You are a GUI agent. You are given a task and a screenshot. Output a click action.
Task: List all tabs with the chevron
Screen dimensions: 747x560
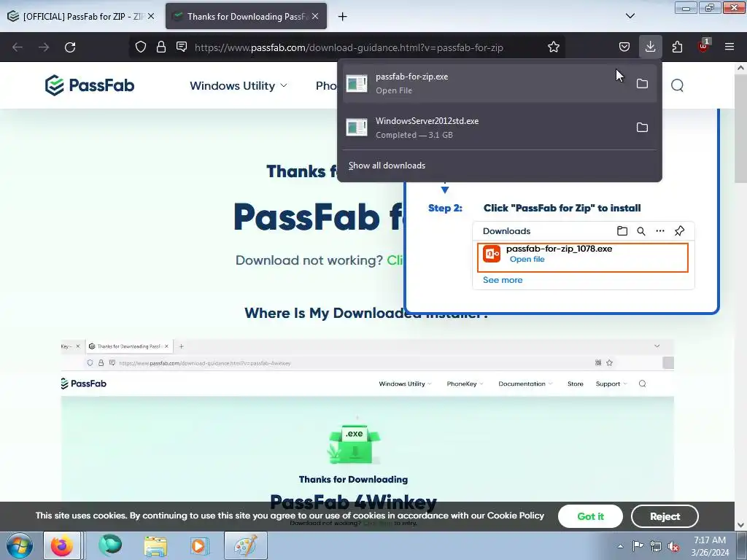630,16
